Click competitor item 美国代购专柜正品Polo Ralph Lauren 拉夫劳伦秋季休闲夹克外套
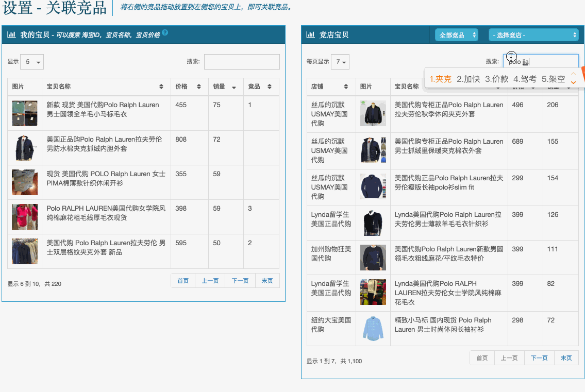Image resolution: width=585 pixels, height=392 pixels. [449, 110]
